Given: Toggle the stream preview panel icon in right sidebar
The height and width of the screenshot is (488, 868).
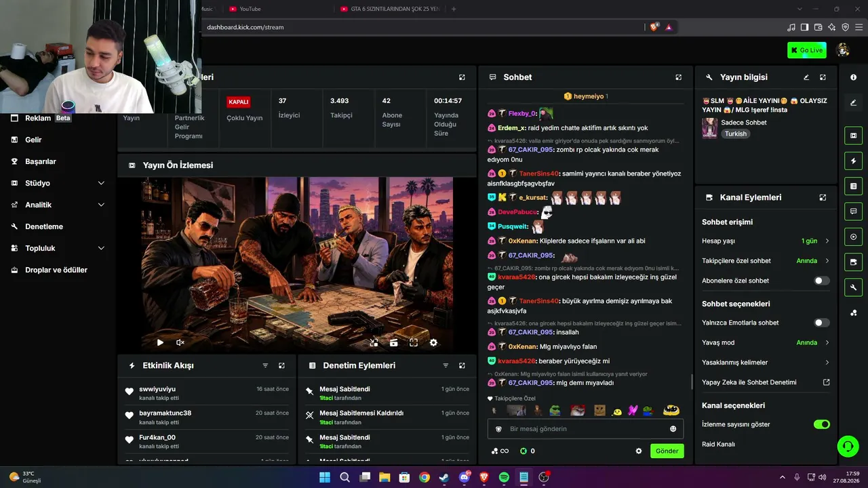Looking at the screenshot, I should tap(853, 136).
